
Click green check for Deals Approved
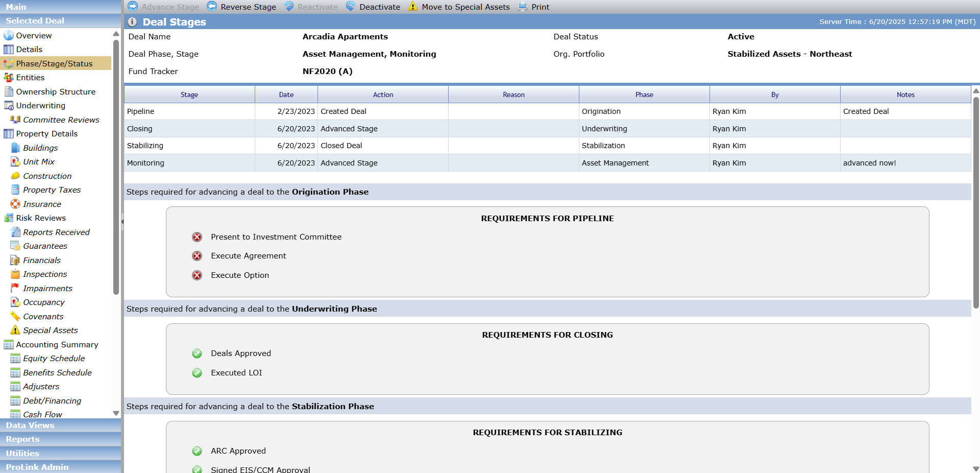(x=197, y=353)
